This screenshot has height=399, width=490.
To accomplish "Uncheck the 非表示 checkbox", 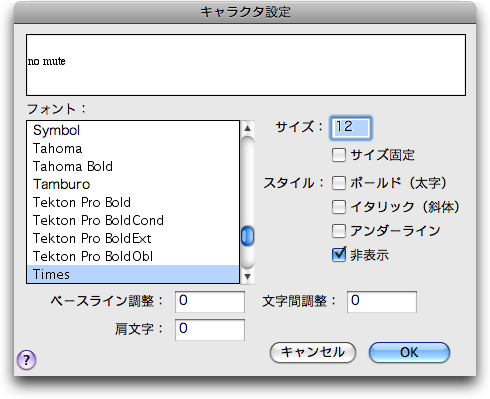I will pyautogui.click(x=339, y=255).
